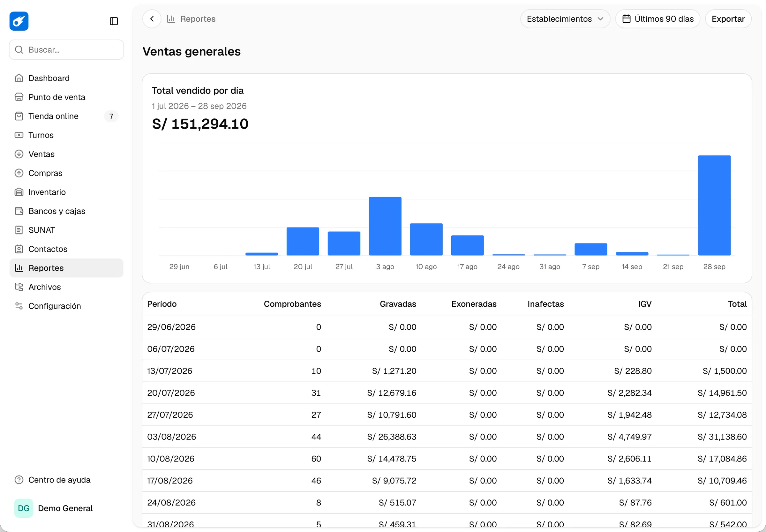
Task: Click the Centro de ayuda question icon
Action: pyautogui.click(x=19, y=480)
